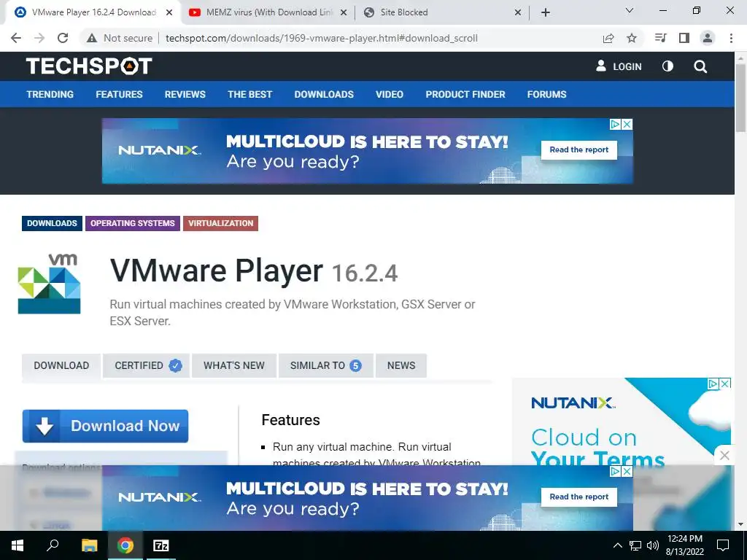747x560 pixels.
Task: Dismiss the bottom sticky ad overlay
Action: (x=724, y=455)
